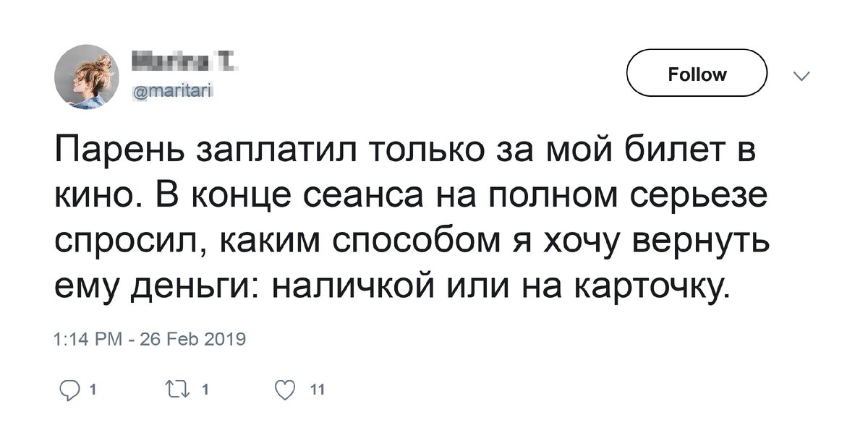
Task: Click the caret next to the Follow button
Action: [800, 75]
